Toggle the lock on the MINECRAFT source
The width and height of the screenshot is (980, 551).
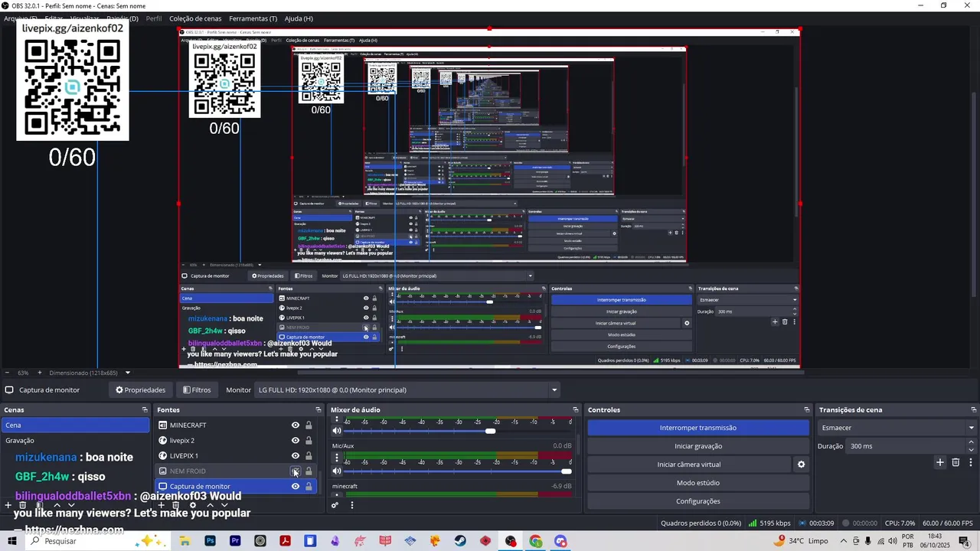click(309, 425)
